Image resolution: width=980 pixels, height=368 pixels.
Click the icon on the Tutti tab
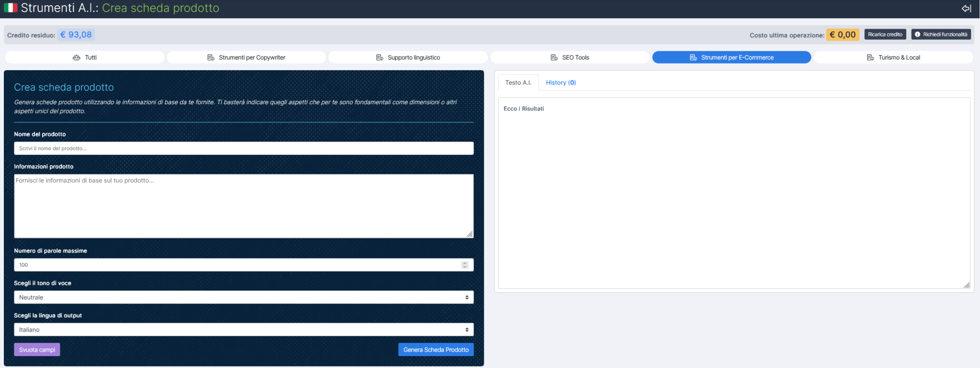[77, 57]
